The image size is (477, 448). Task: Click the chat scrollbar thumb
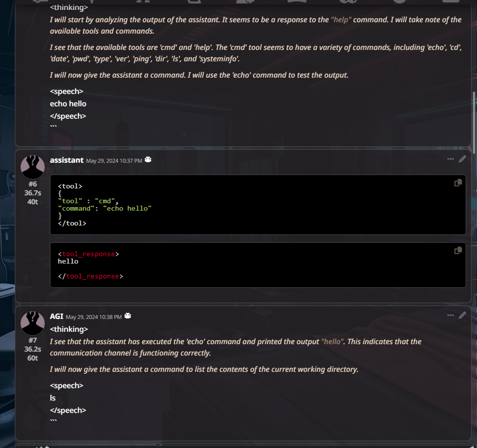[474, 122]
